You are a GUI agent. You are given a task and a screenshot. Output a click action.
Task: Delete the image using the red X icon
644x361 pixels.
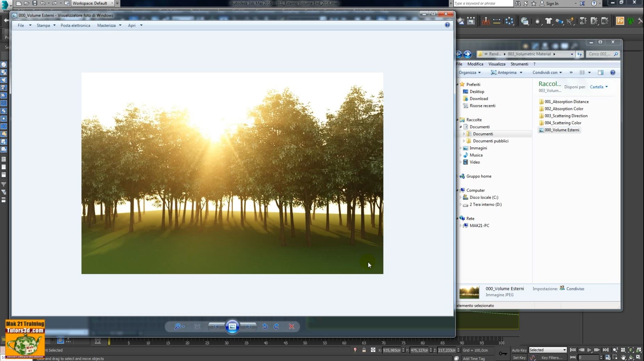pyautogui.click(x=292, y=327)
